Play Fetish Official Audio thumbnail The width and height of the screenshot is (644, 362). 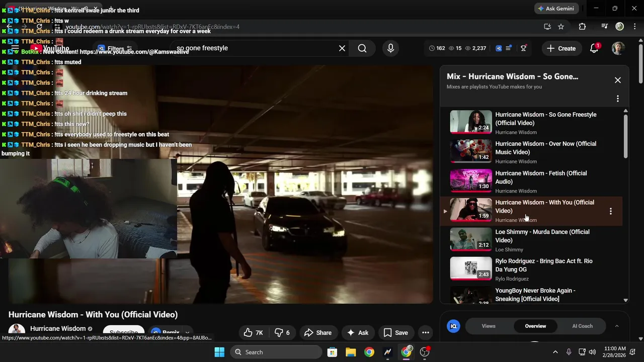[x=471, y=180]
